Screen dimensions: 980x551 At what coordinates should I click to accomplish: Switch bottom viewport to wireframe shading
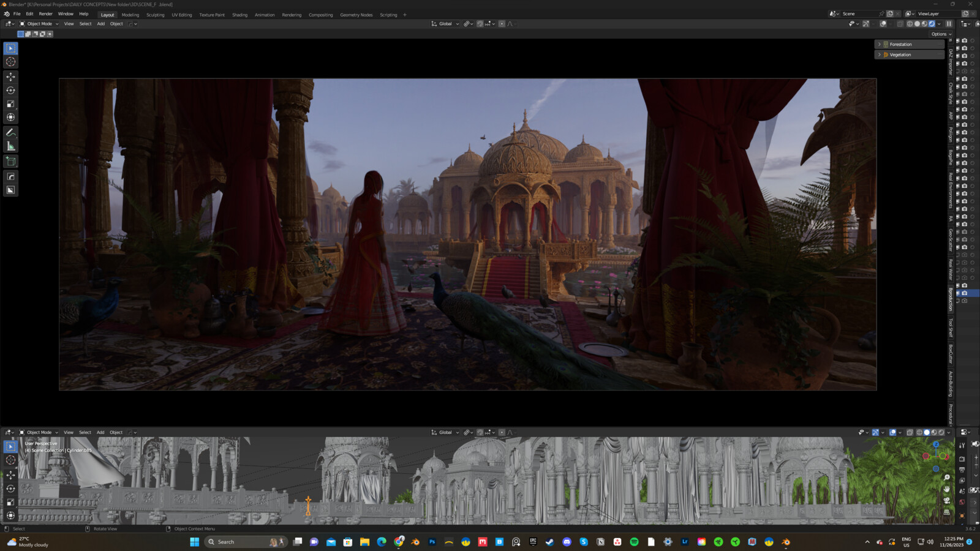point(919,432)
